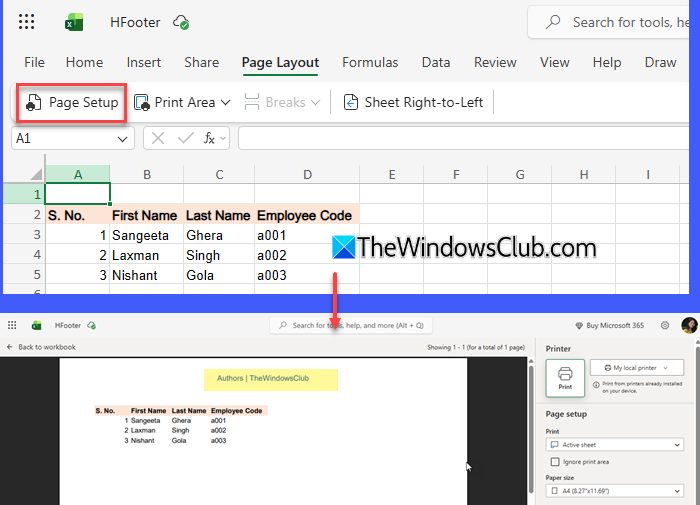
Task: Open app launcher in print preview window
Action: pos(12,326)
